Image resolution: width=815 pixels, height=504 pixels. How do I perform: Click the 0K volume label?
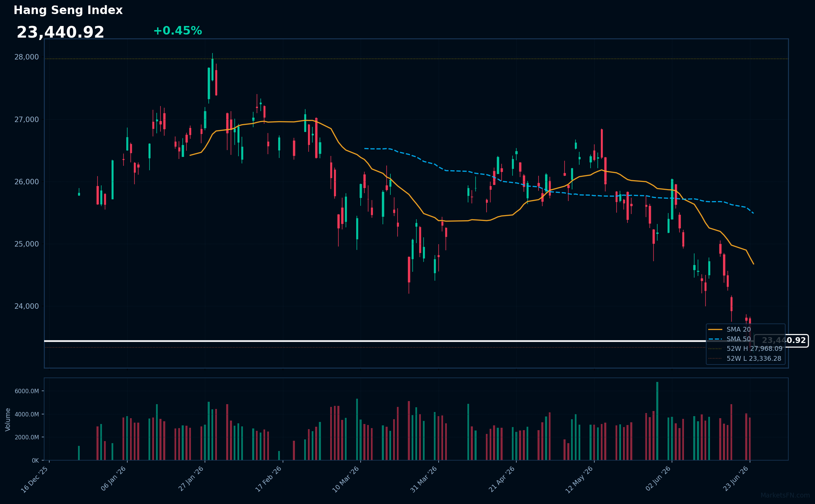click(35, 461)
